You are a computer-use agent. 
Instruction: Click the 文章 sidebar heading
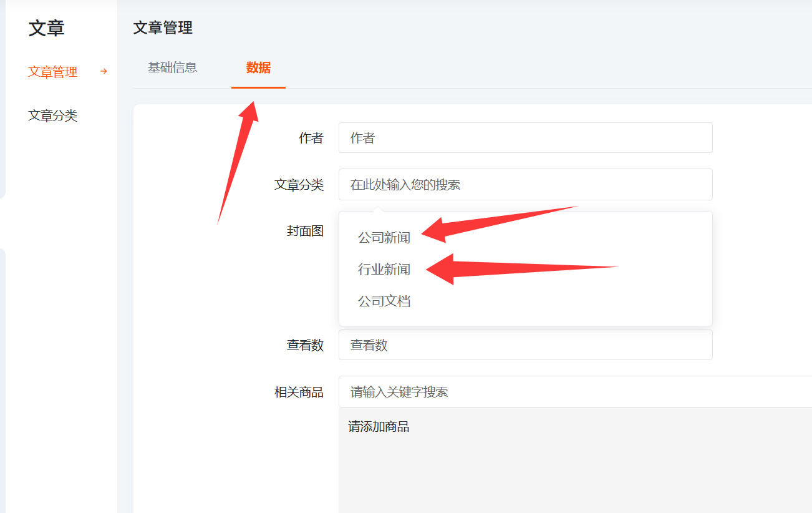point(47,28)
